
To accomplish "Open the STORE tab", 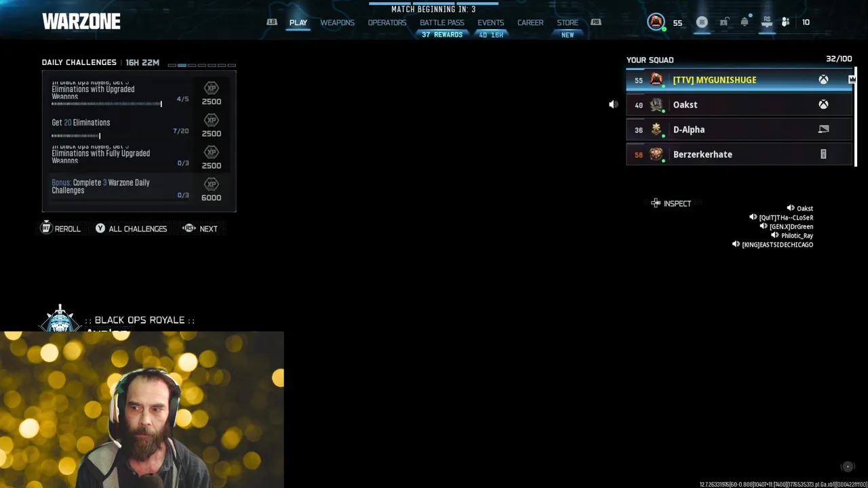I will pyautogui.click(x=568, y=22).
